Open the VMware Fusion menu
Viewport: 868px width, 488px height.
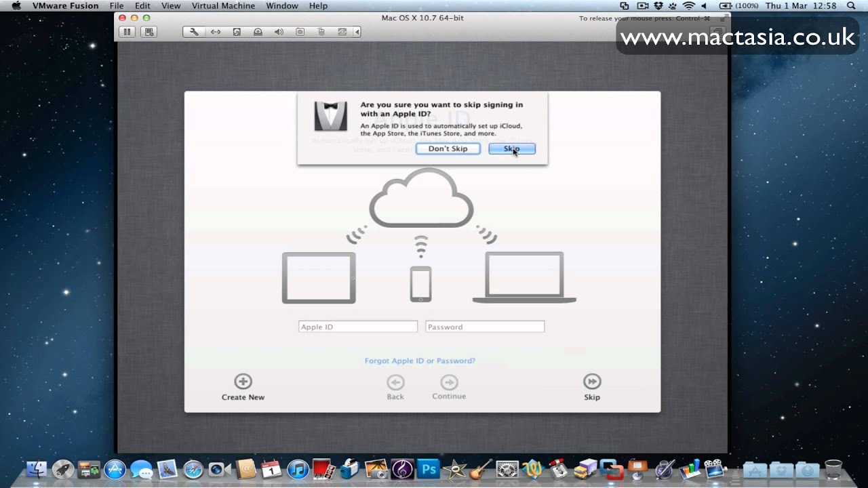65,5
